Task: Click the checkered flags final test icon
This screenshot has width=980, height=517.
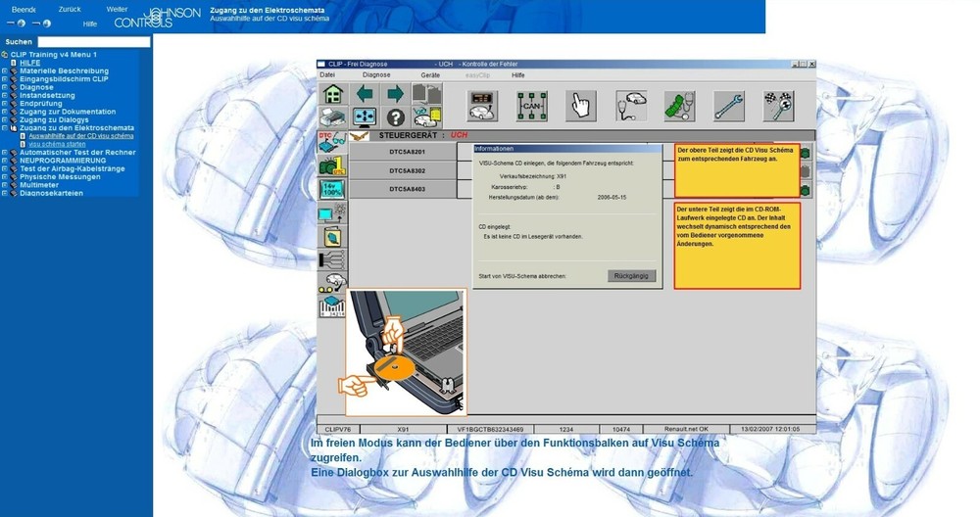Action: (x=779, y=106)
